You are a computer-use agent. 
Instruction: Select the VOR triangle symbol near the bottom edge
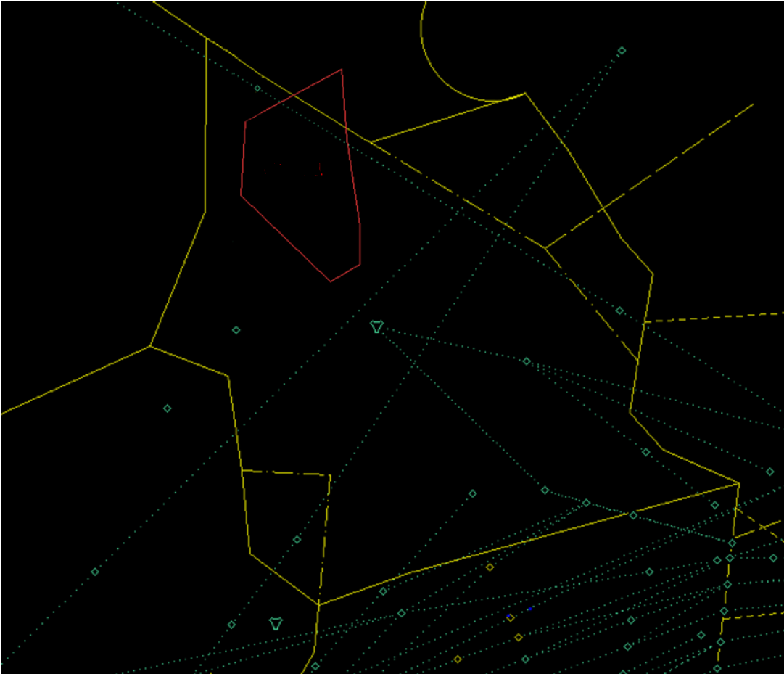tap(276, 623)
